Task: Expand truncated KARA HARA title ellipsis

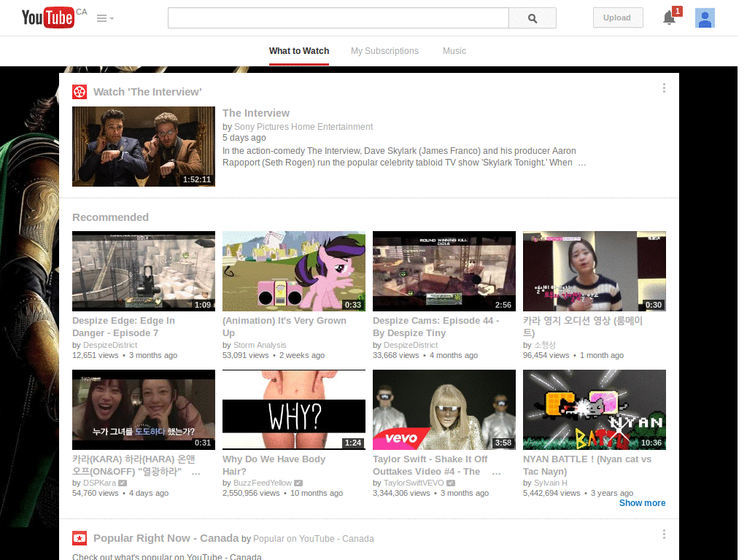Action: pos(196,472)
